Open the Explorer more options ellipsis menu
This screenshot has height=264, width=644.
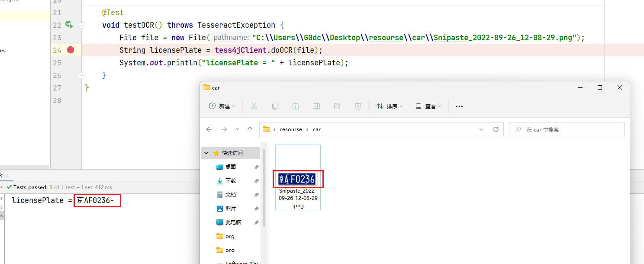click(x=460, y=106)
